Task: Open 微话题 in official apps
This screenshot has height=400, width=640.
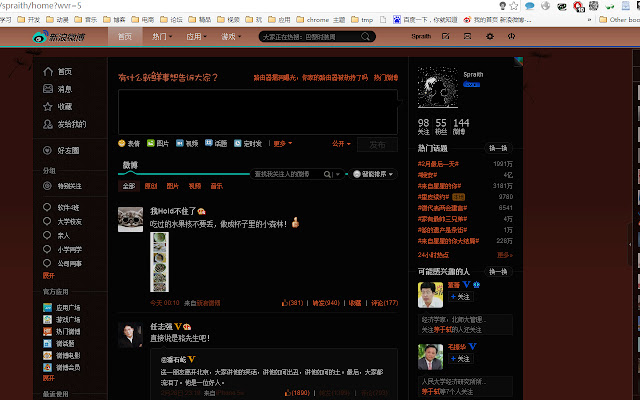Action: coord(59,343)
